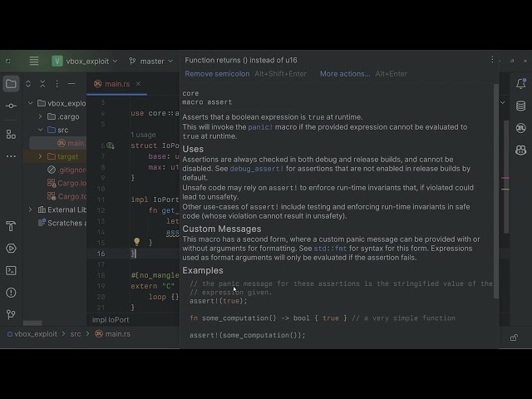Open the Terminal tool window

point(11,270)
